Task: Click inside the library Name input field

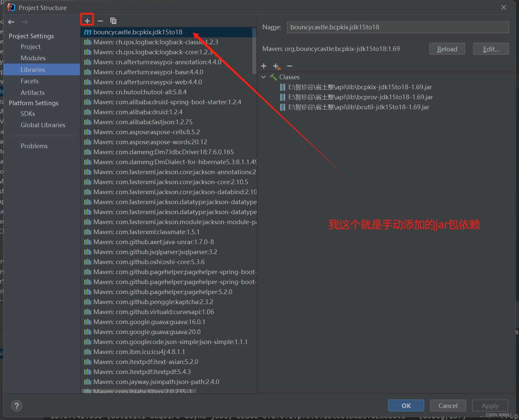Action: tap(398, 27)
